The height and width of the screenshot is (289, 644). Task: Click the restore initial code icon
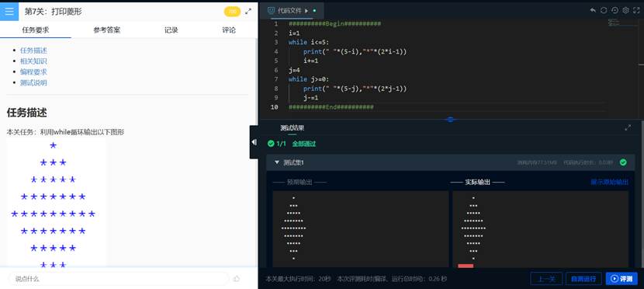tap(615, 10)
